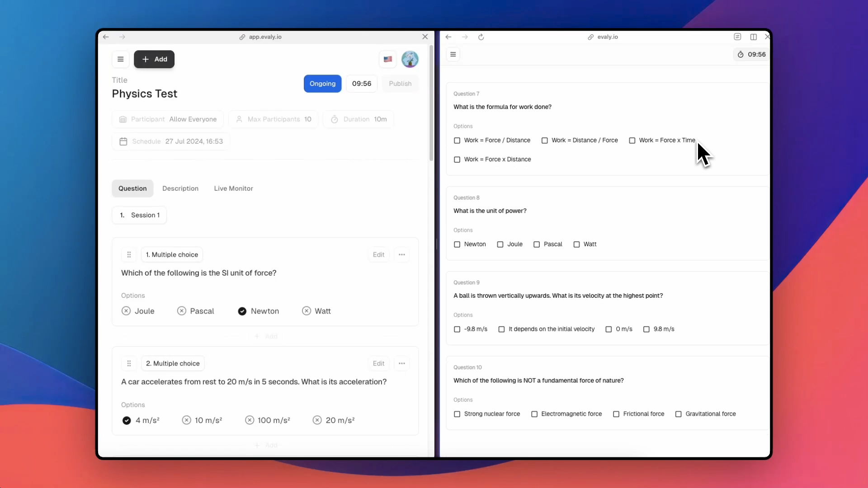Open more options for question 1
Image resolution: width=868 pixels, height=488 pixels.
tap(402, 255)
